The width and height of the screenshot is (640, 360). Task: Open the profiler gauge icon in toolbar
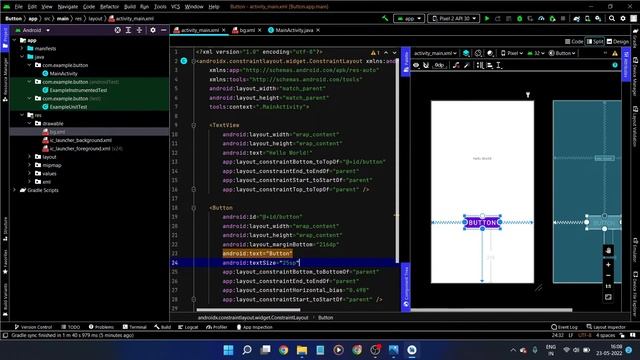(541, 18)
